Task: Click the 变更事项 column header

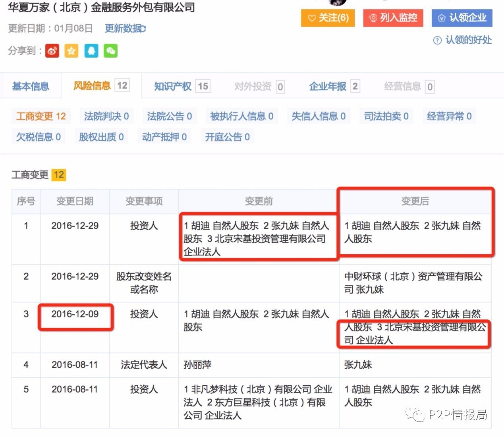Action: tap(144, 201)
